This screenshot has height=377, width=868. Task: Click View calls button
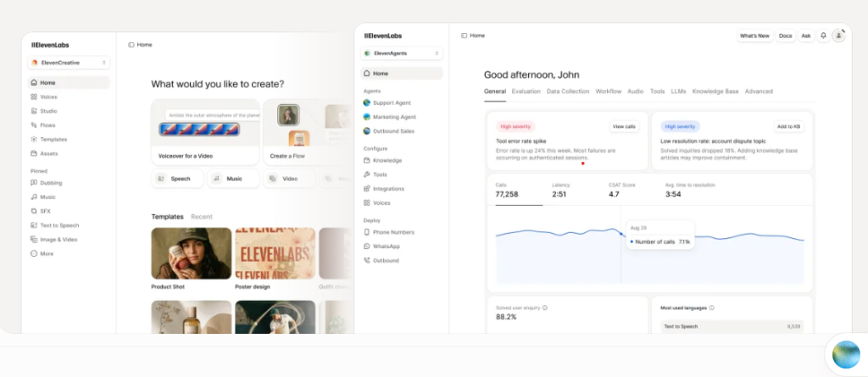point(625,126)
